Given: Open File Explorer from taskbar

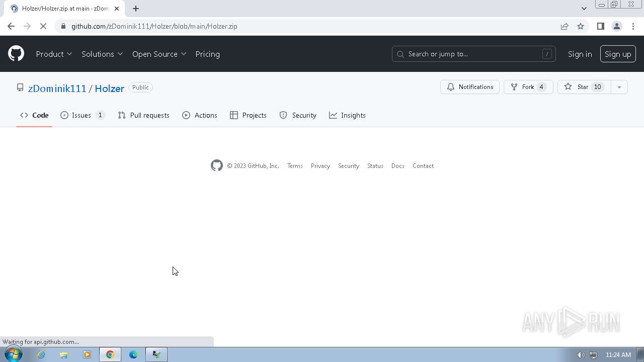Looking at the screenshot, I should click(64, 354).
